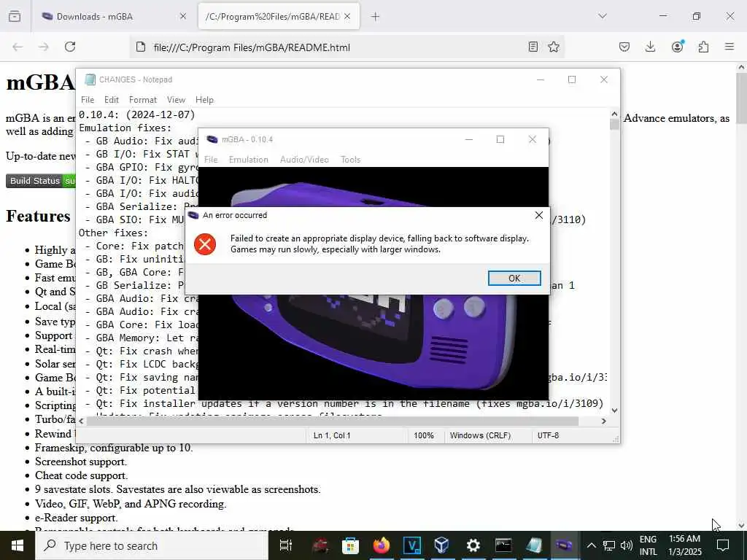Open the network tray icon

(609, 545)
